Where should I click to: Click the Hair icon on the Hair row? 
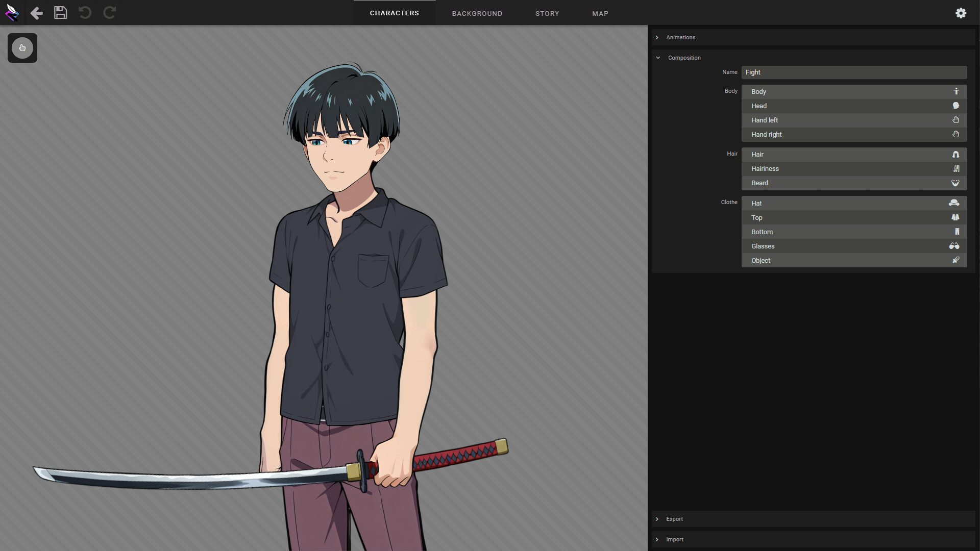(955, 154)
